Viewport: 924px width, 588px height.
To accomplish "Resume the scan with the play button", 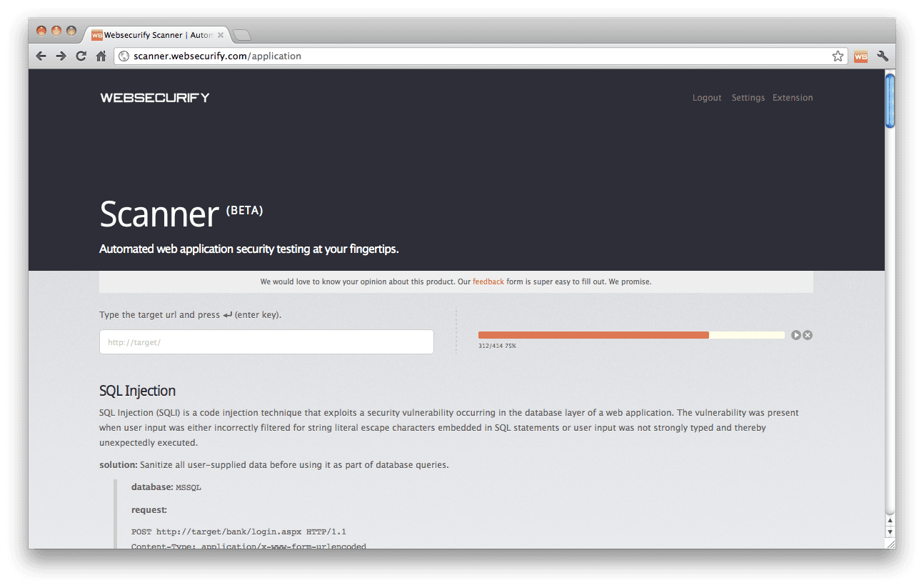I will 795,335.
